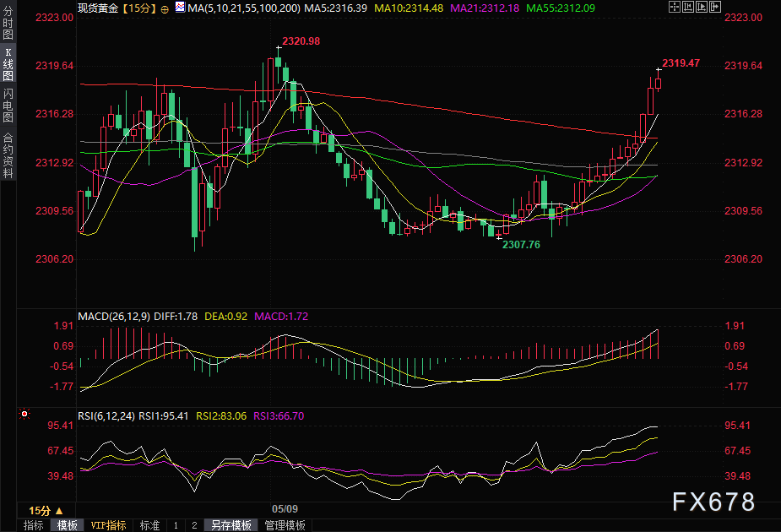Screen dimensions: 781x532
Task: Click the RSI2:83.06 value
Action: coord(221,416)
